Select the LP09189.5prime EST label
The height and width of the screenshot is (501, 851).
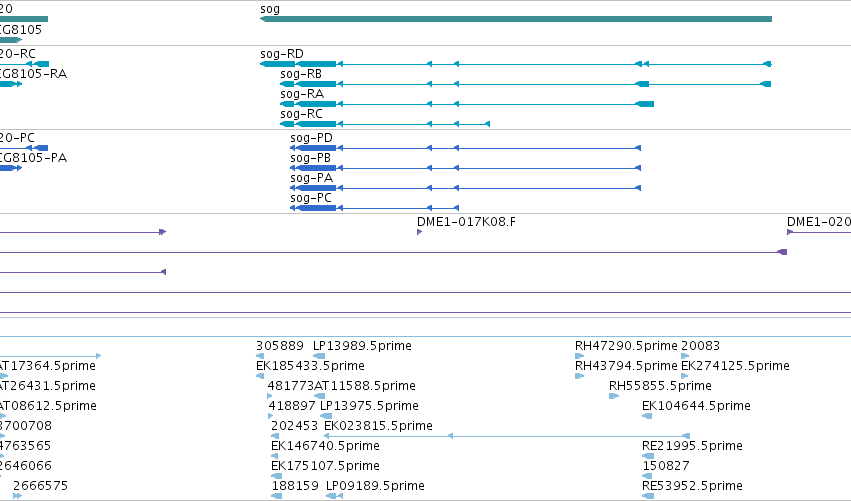click(x=375, y=486)
